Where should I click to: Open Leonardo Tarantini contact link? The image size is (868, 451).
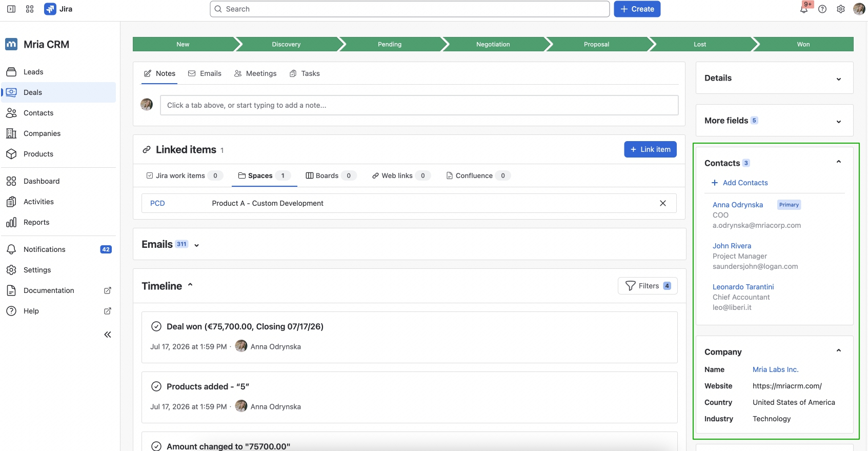click(743, 287)
